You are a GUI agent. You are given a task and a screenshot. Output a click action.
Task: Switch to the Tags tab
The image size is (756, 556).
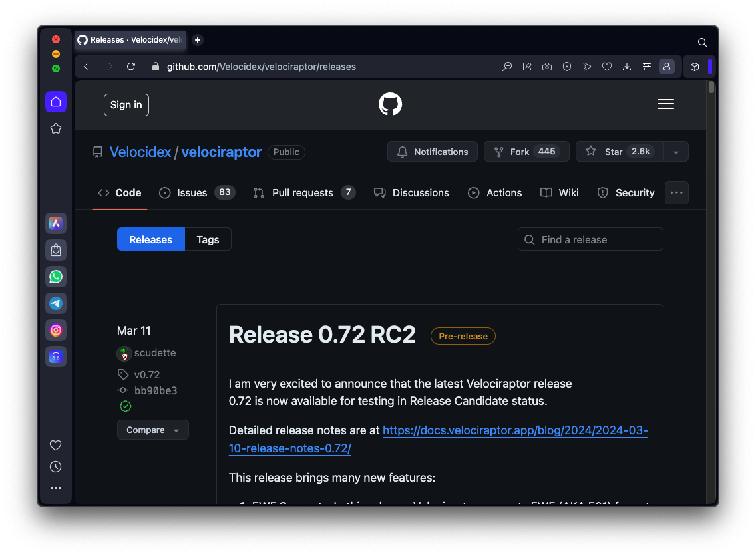[x=208, y=240]
